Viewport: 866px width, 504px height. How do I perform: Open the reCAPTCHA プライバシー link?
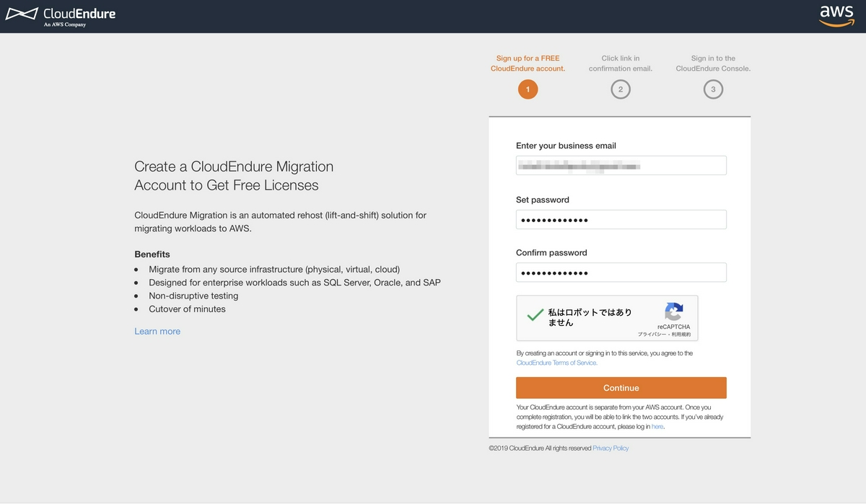[x=652, y=335]
